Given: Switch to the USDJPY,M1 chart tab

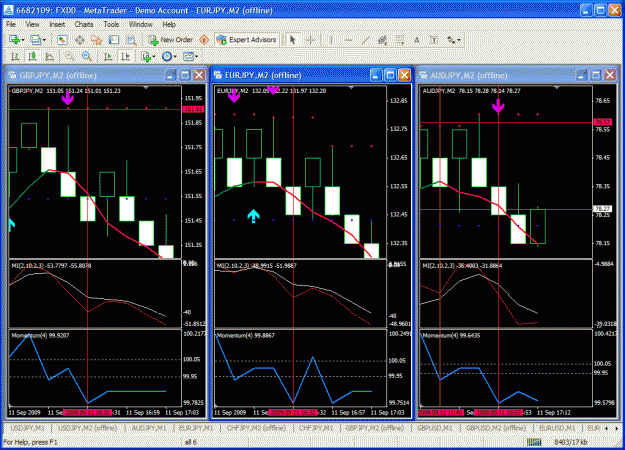Looking at the screenshot, I should pyautogui.click(x=27, y=428).
